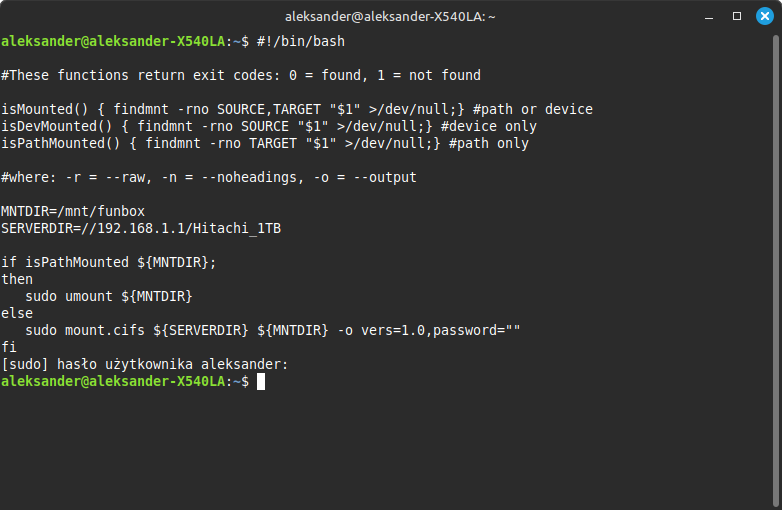Click the isDevMounted() function line
Screen dimensions: 782x510
click(x=268, y=127)
